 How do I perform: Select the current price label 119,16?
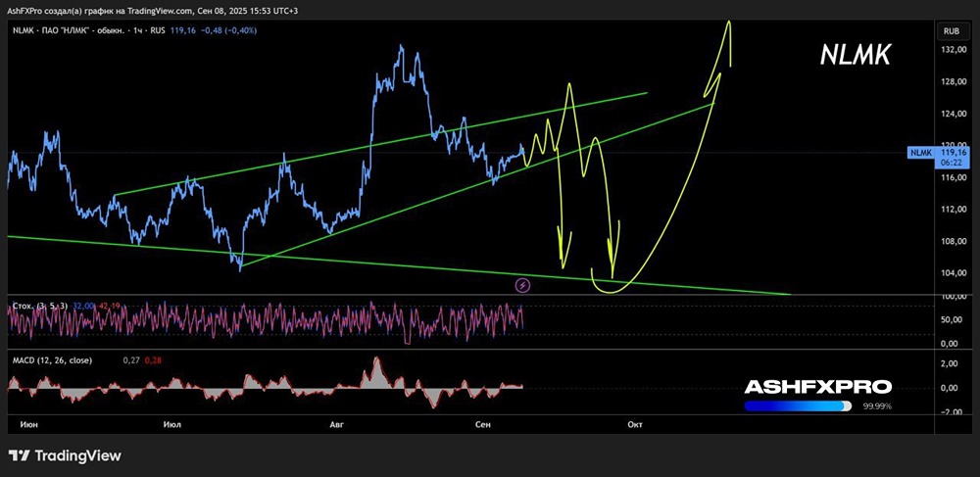click(953, 153)
